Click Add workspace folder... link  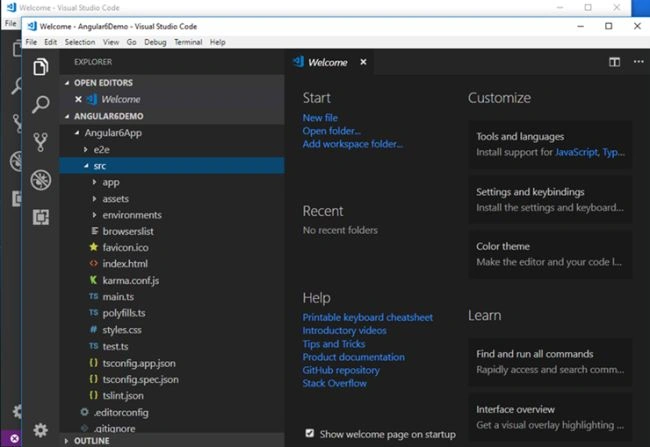(352, 144)
